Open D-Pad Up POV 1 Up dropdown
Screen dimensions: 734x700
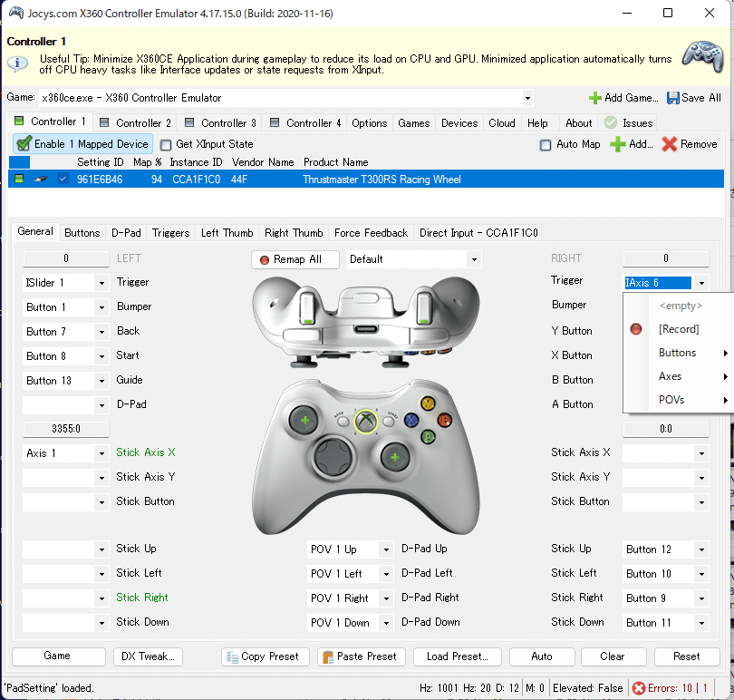click(x=386, y=549)
